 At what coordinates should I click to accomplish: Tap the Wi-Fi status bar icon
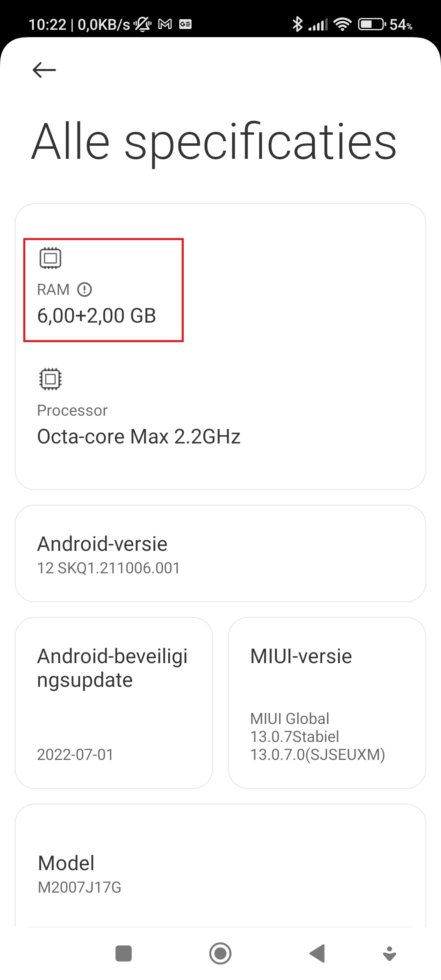[x=343, y=24]
